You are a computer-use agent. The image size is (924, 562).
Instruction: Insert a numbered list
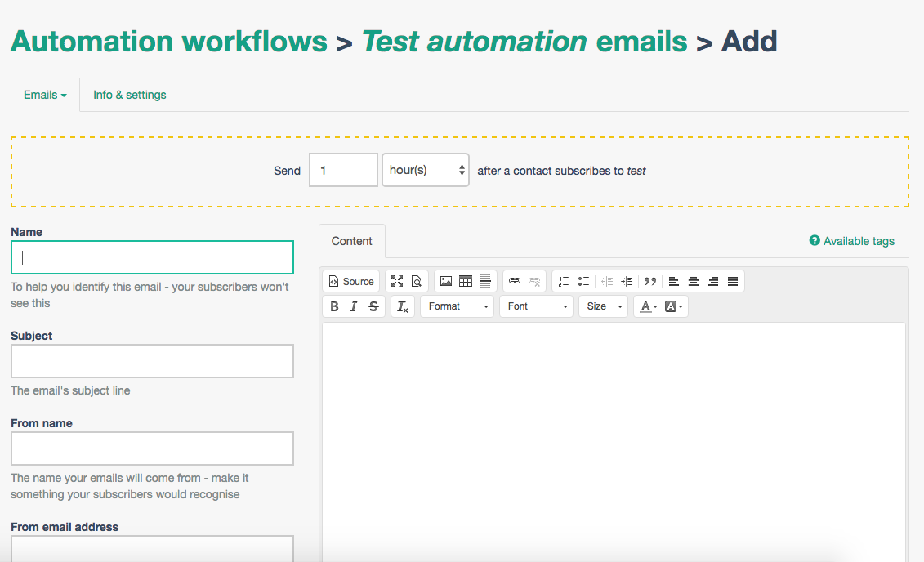pos(564,281)
